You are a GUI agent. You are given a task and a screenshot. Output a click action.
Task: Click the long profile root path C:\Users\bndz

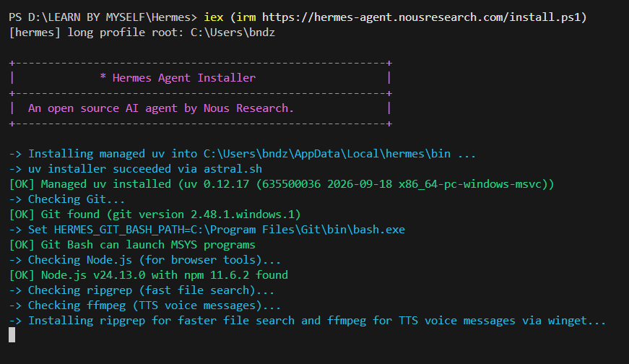[x=233, y=32]
